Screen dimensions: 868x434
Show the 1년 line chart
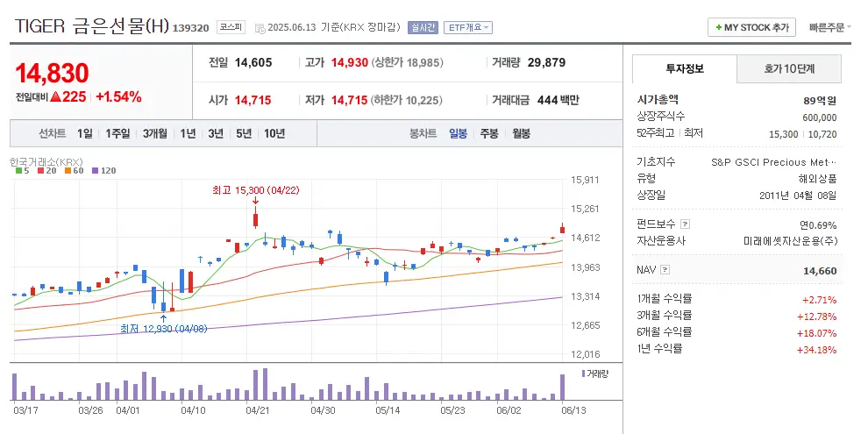(x=188, y=134)
